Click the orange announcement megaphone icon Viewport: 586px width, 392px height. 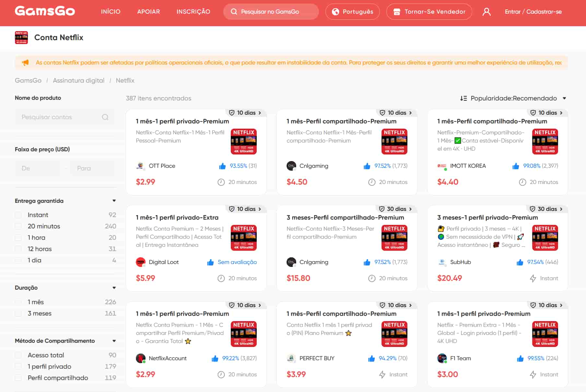point(25,63)
